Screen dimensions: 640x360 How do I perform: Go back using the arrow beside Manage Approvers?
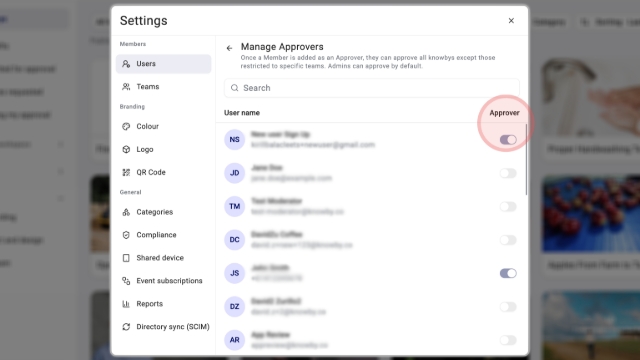(x=229, y=48)
